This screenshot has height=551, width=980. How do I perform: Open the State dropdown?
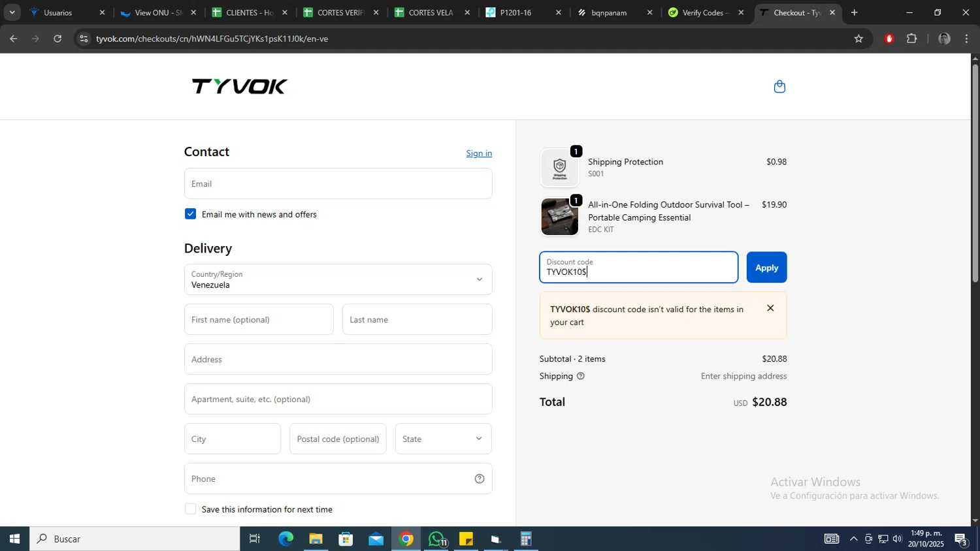coord(443,439)
